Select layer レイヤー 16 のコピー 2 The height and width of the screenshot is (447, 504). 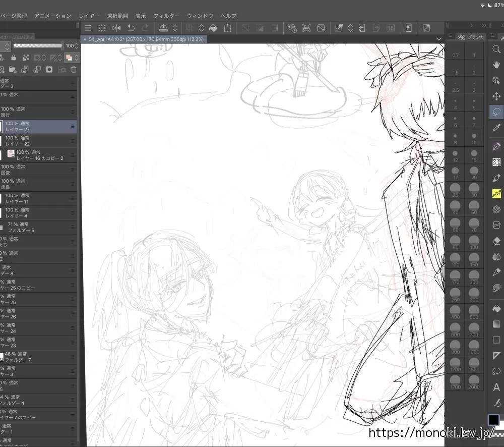pos(38,155)
